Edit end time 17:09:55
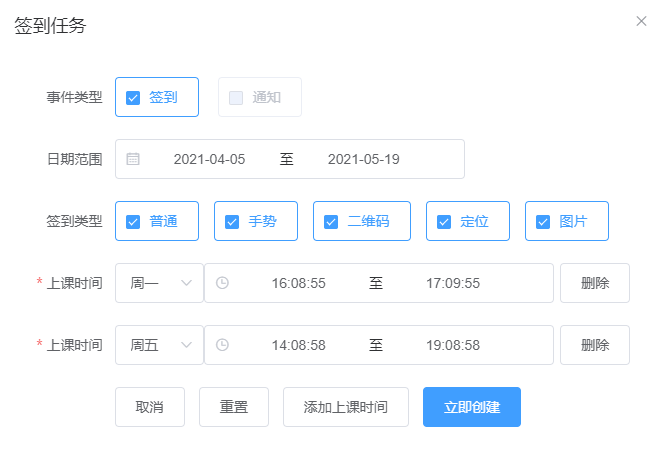 tap(453, 283)
